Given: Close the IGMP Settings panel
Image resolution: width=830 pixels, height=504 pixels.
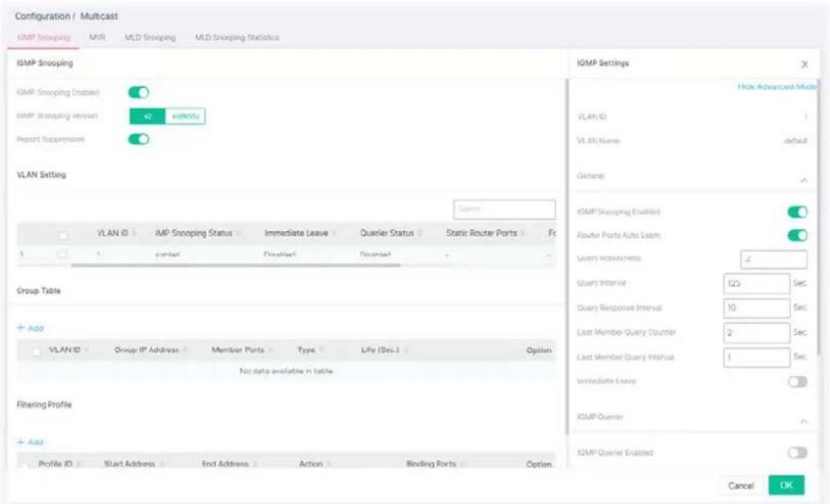Looking at the screenshot, I should point(805,64).
